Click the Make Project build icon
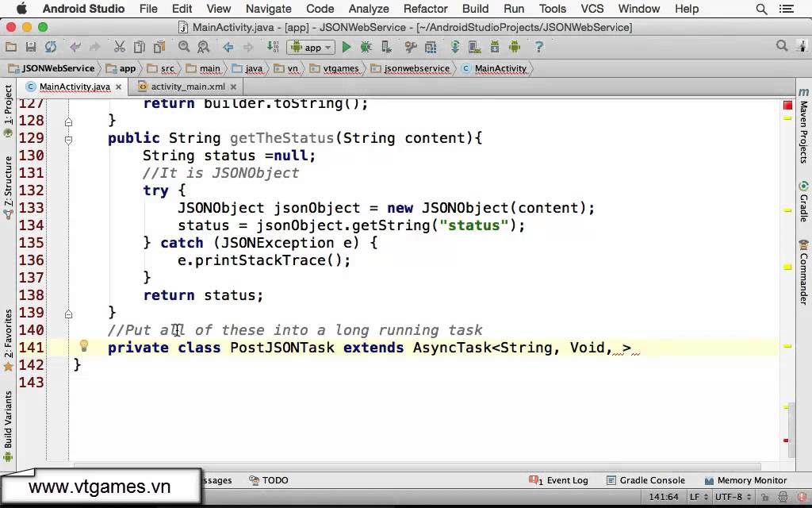The image size is (812, 508). 273,47
